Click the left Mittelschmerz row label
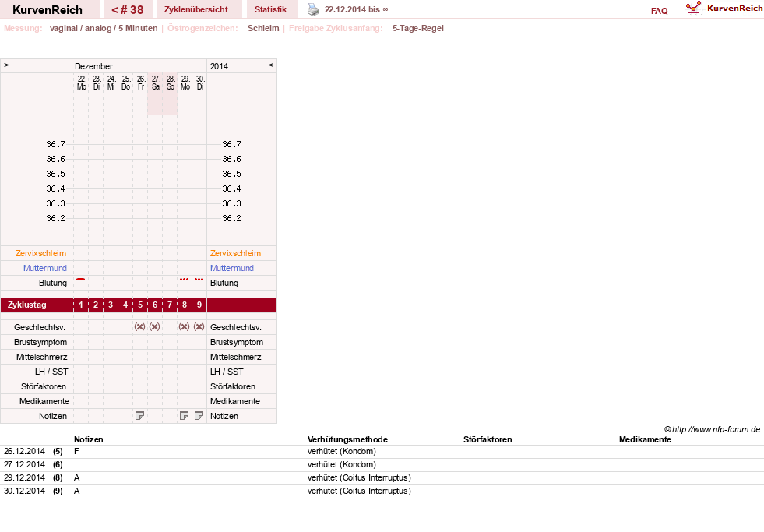 (42, 357)
